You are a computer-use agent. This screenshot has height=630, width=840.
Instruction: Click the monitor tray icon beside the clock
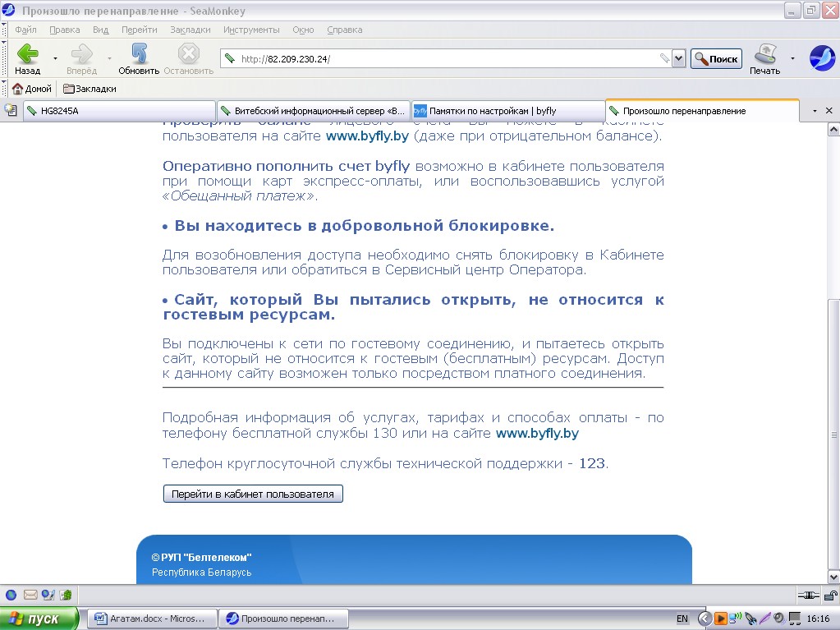(x=795, y=619)
